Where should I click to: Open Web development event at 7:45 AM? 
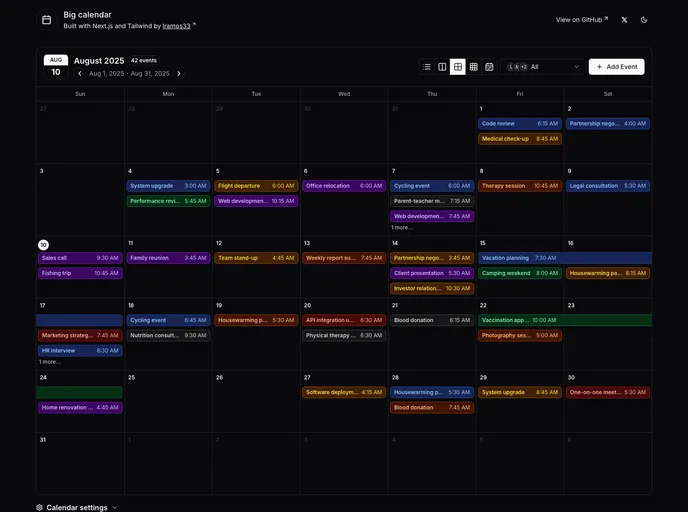pos(432,216)
